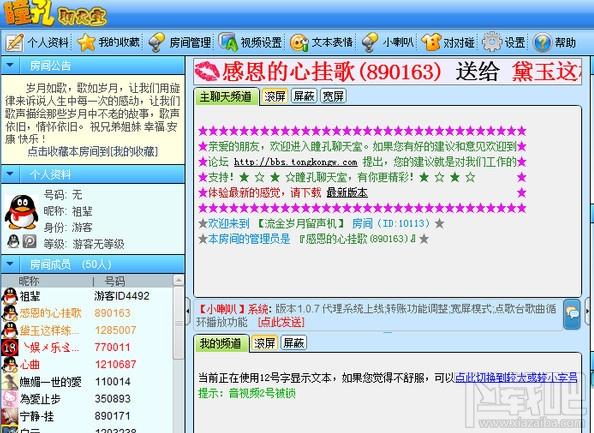The height and width of the screenshot is (433, 594).
Task: Click avatar of member 黛玉这样练
Action: click(x=9, y=330)
